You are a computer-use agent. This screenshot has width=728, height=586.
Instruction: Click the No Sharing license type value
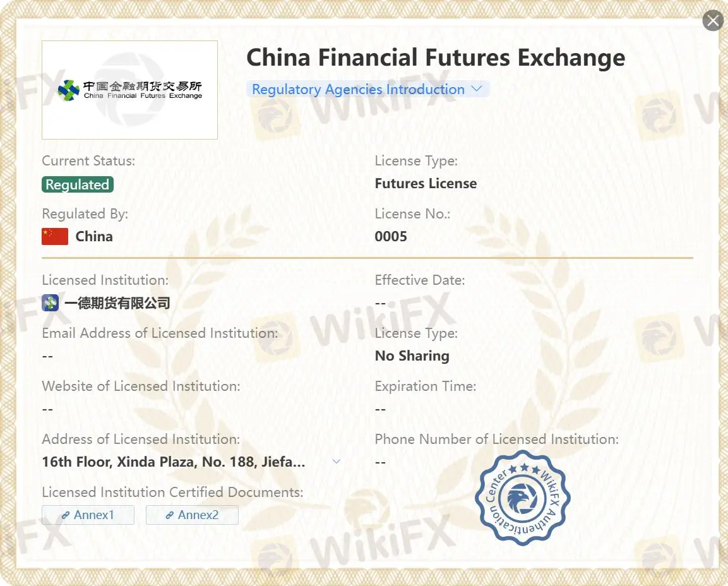pos(412,356)
